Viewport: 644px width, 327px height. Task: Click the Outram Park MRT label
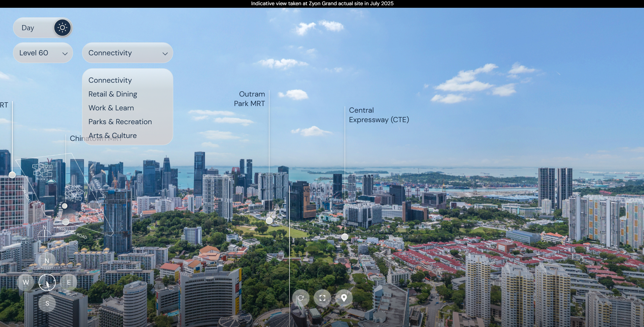tap(249, 99)
